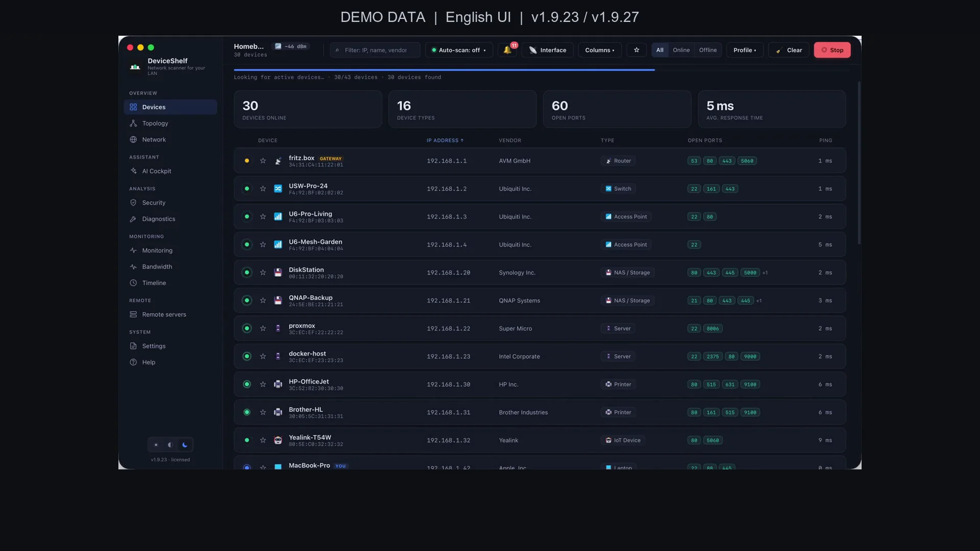
Task: Click port 2375 badge on docker-host
Action: point(713,357)
